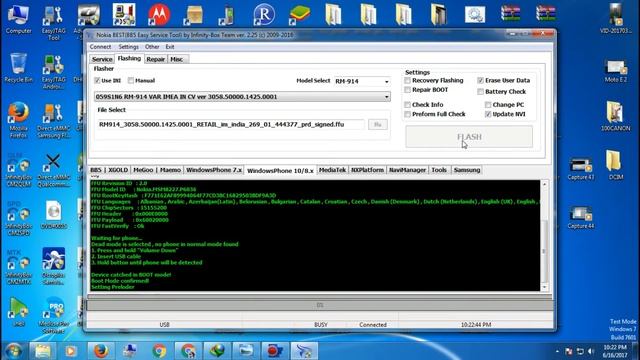
Task: Open the Moto E 2 desktop file
Action: [x=616, y=70]
